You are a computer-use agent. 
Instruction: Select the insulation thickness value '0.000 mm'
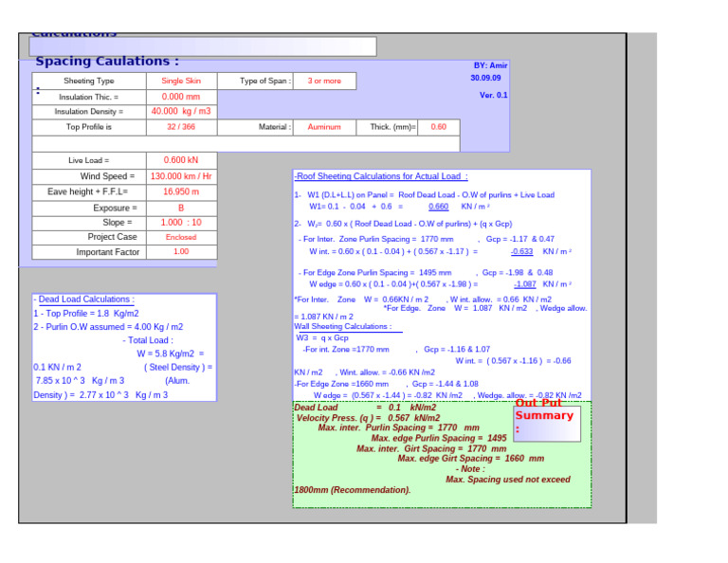(x=182, y=97)
